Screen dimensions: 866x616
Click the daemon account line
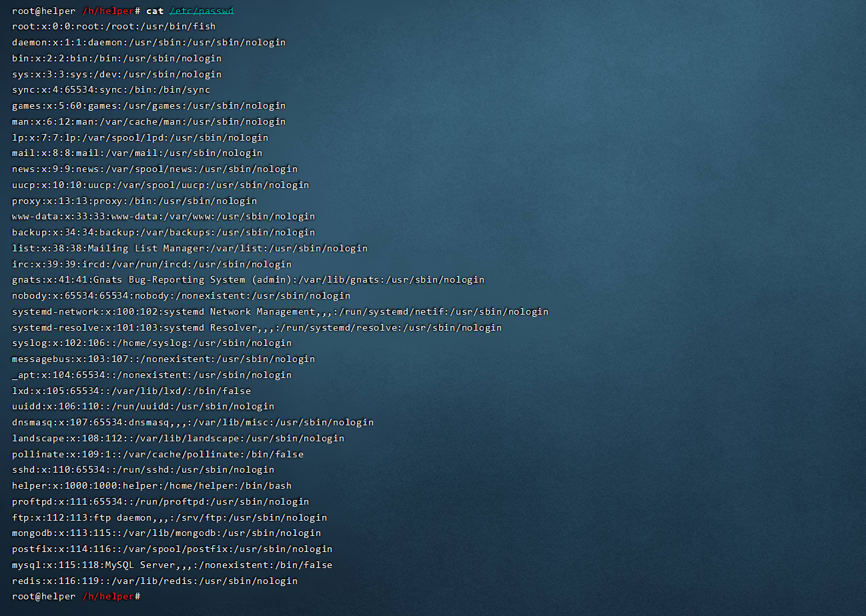coord(147,42)
